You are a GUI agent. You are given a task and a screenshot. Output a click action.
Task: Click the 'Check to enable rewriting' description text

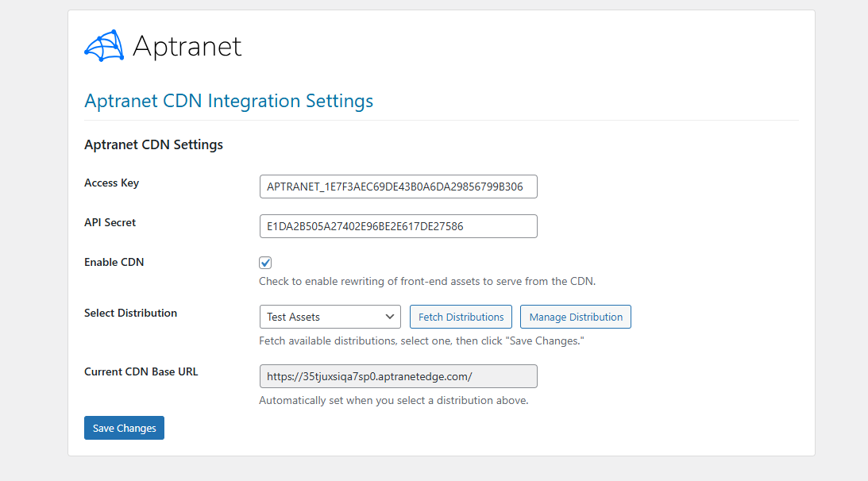(x=427, y=281)
